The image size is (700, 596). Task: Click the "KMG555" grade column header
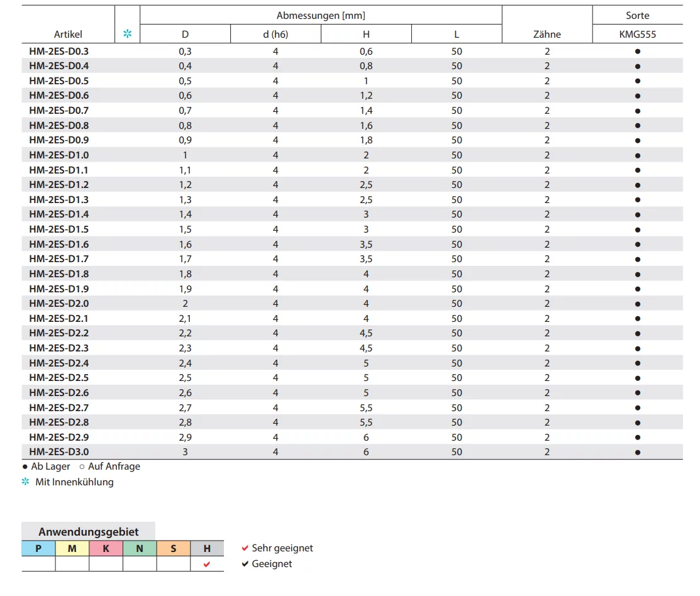click(637, 35)
